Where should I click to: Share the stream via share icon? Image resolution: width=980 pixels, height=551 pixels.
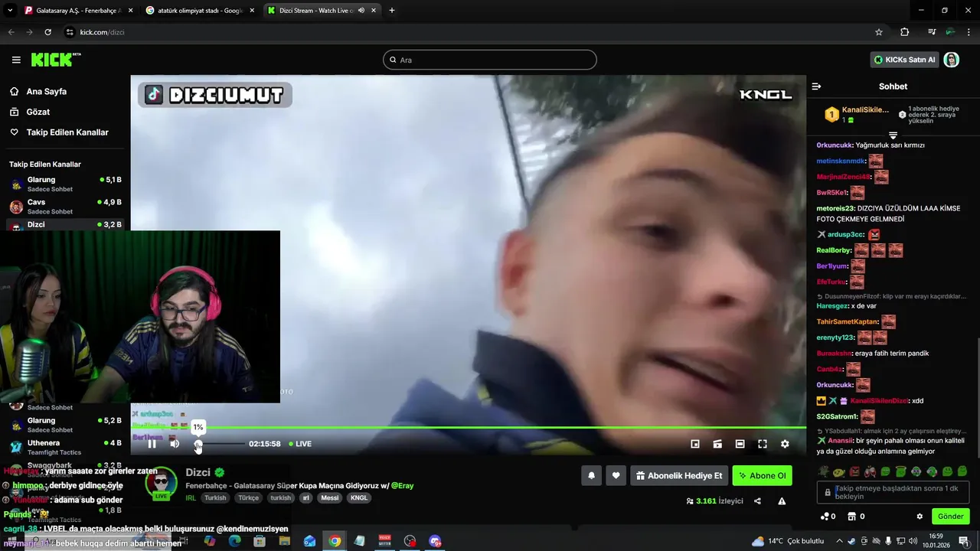757,501
